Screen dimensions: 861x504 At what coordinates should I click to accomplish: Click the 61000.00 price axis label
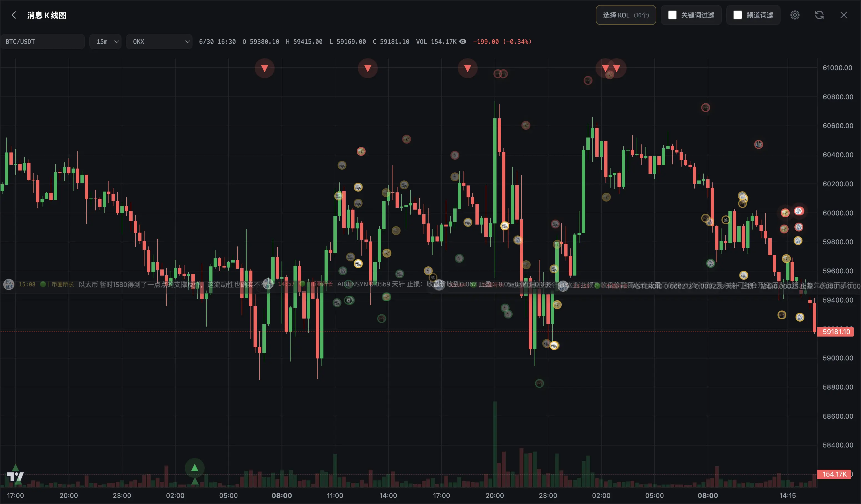tap(837, 68)
